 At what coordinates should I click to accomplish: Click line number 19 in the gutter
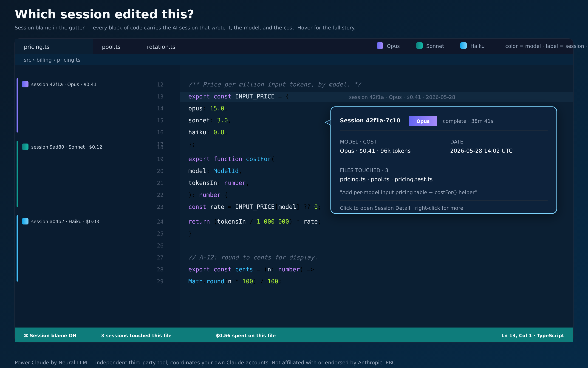click(160, 159)
